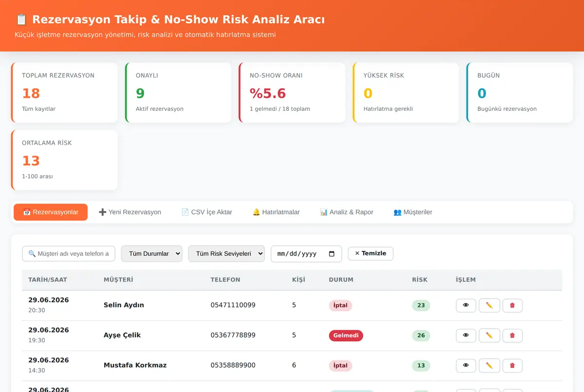Open the CSV İçe Aktar tab
Viewport: 584px width, 392px height.
pos(207,212)
